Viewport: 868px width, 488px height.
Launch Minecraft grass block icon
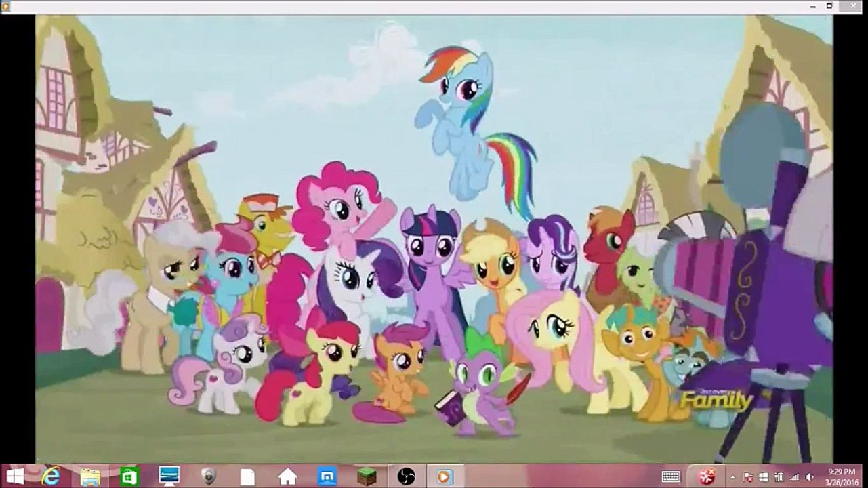coord(367,476)
